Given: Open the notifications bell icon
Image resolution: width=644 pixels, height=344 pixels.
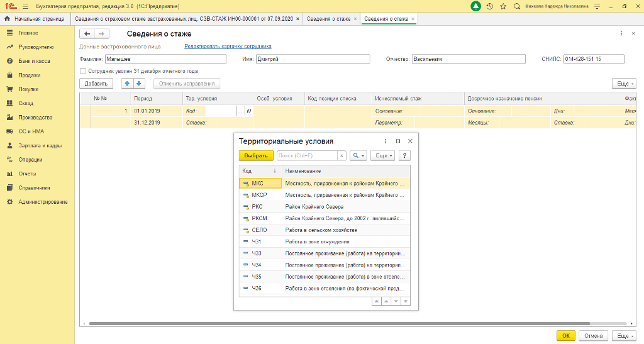Looking at the screenshot, I should click(x=476, y=6).
